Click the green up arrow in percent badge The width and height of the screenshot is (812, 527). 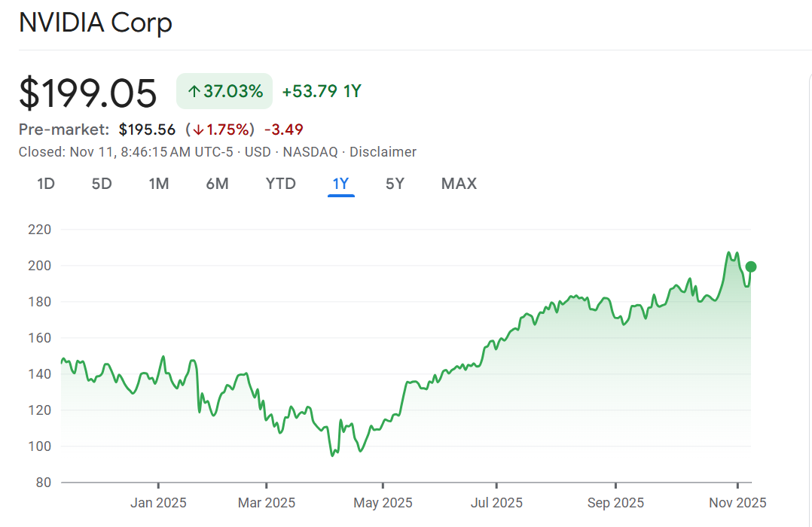194,92
